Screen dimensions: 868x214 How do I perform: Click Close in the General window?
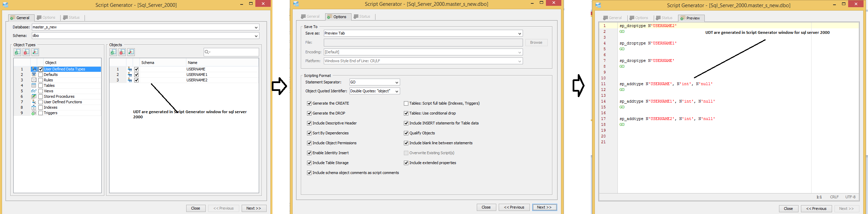(196, 208)
